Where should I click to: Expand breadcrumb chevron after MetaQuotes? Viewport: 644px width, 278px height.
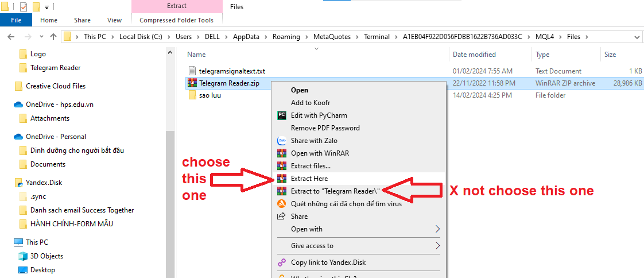[358, 37]
